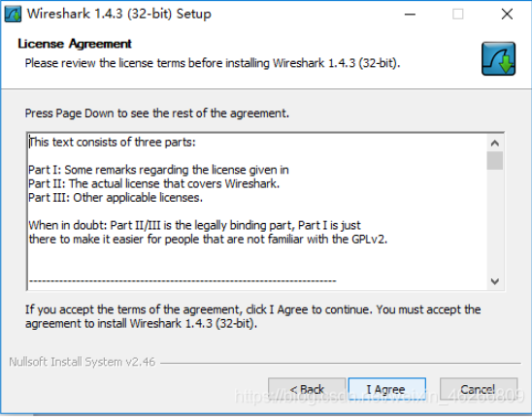Screen dimensions: 532x420
Task: Click the empty scrollbar track below the thumb
Action: coord(495,221)
